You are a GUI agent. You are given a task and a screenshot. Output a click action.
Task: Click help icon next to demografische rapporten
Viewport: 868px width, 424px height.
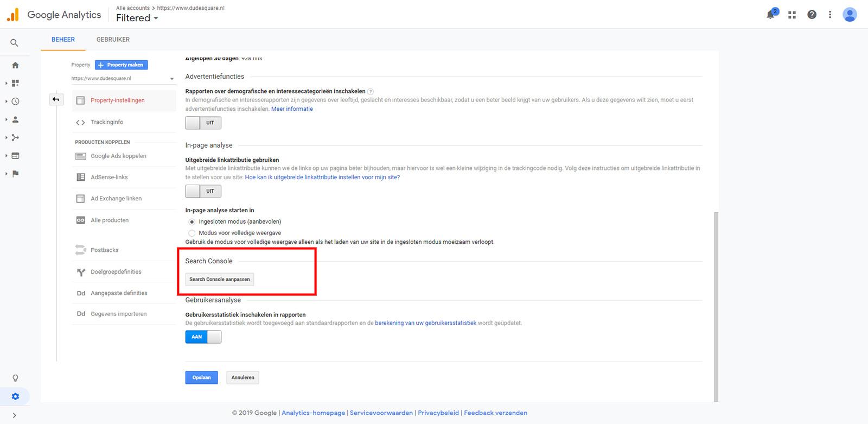371,92
